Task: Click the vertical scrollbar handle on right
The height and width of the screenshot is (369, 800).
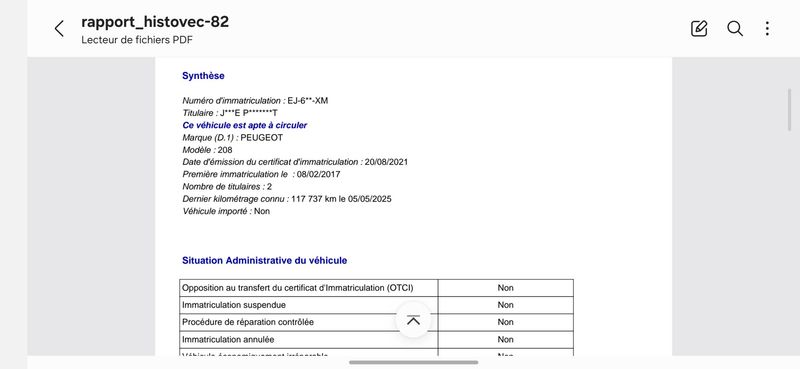Action: (790, 110)
